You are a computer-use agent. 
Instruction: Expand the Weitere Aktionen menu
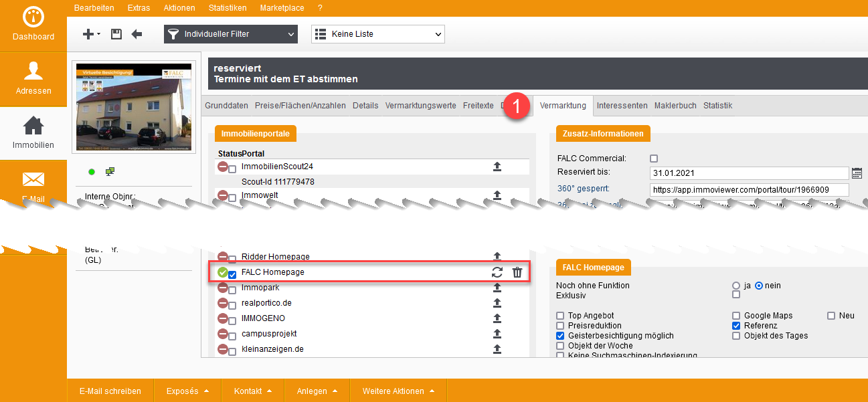coord(398,391)
